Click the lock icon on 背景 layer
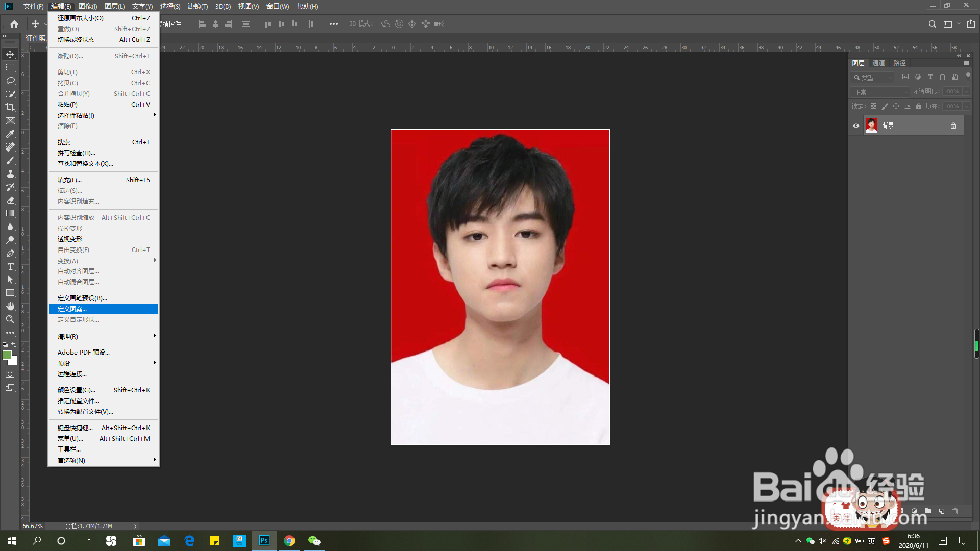This screenshot has height=551, width=980. pyautogui.click(x=953, y=126)
